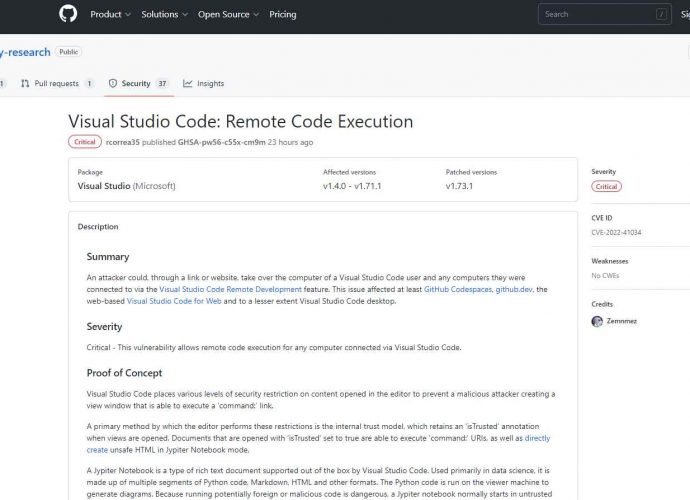
Task: Focus the Search input field
Action: 604,14
